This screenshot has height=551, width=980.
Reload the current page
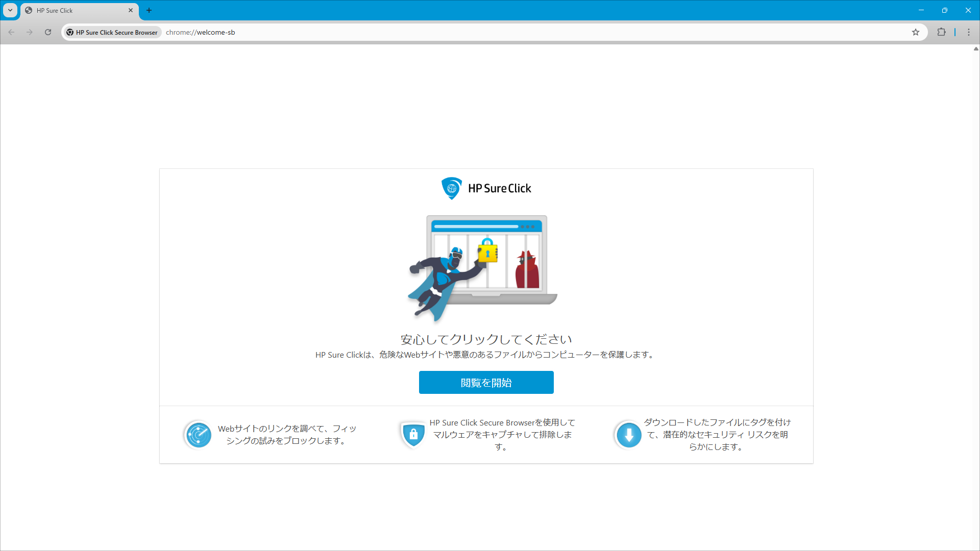[48, 32]
